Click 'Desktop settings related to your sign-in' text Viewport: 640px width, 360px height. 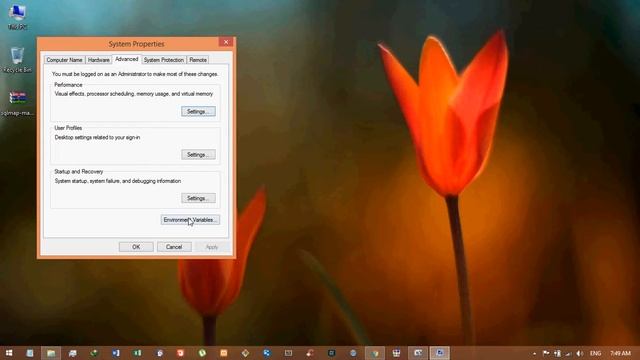pyautogui.click(x=98, y=138)
